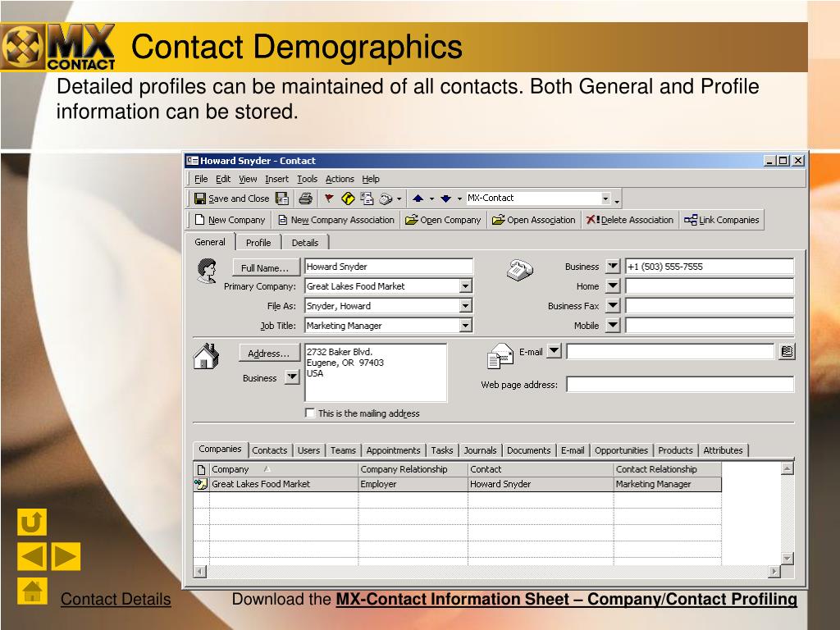Click the yellow home slide icon

click(x=32, y=591)
